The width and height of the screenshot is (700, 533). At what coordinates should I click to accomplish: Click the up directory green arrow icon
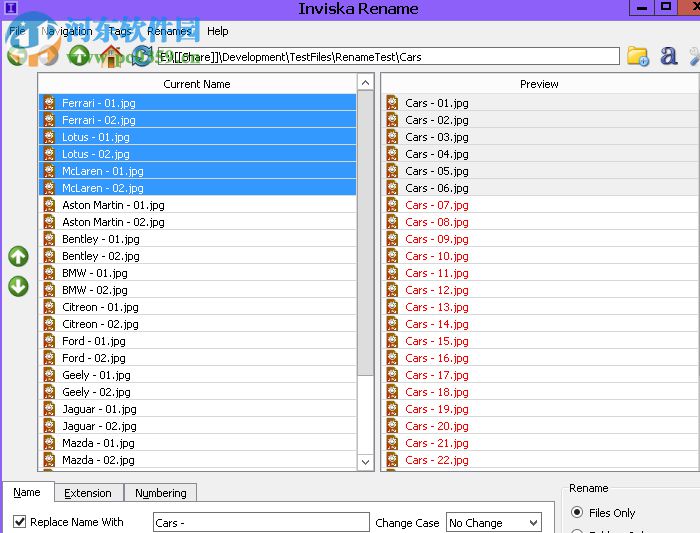click(79, 56)
